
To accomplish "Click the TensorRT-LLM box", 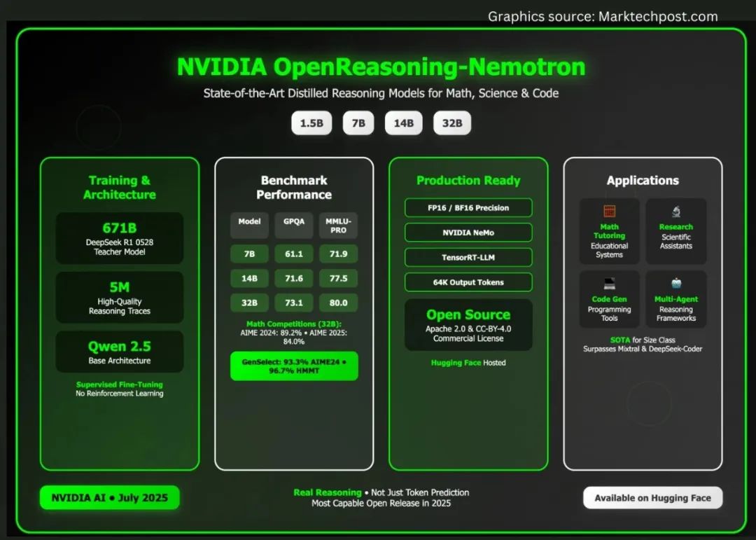I will pos(468,257).
